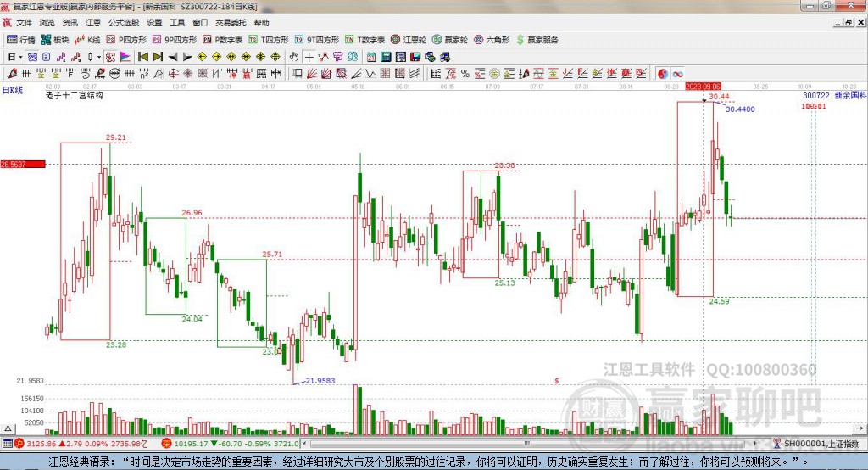This screenshot has height=470, width=868.
Task: Click the calendar date icon
Action: [371, 57]
